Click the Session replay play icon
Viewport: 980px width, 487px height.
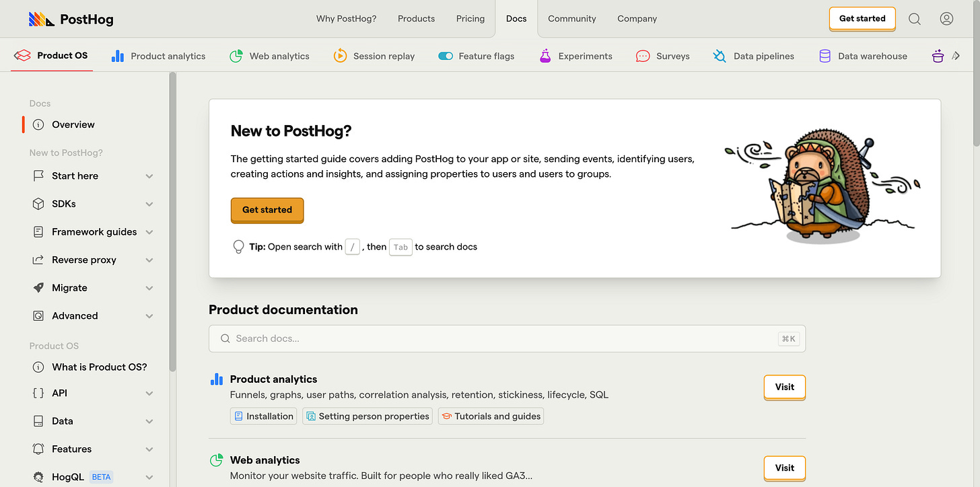point(340,56)
